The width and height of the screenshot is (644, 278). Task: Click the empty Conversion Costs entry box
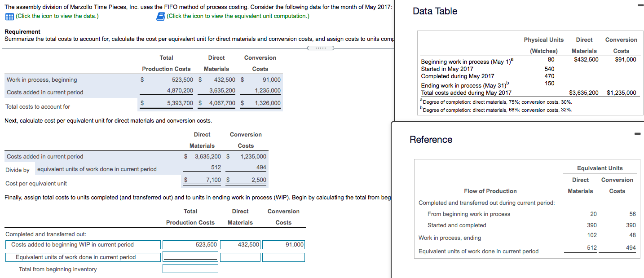point(283,256)
